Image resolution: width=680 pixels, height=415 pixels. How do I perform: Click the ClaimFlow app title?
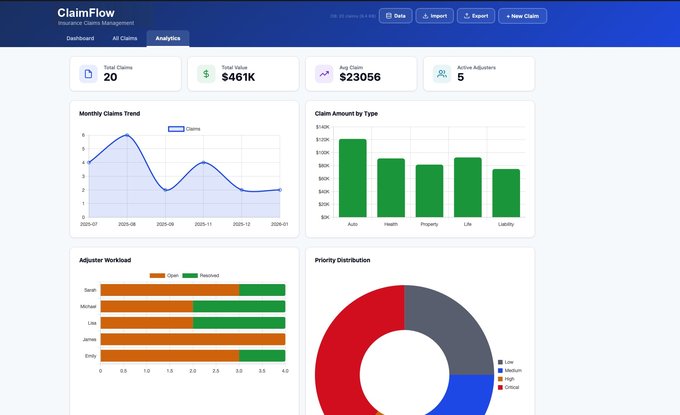coord(86,13)
